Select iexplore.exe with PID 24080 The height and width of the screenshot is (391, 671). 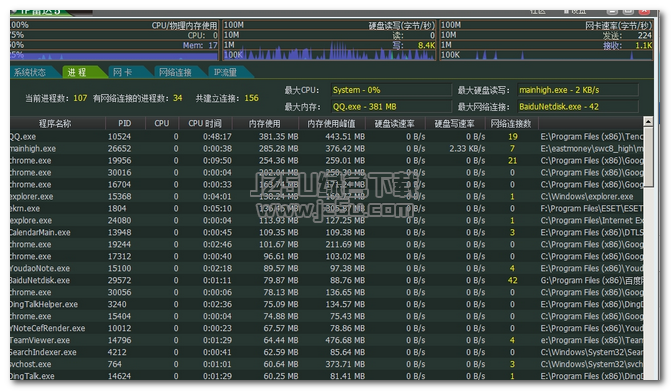(x=327, y=220)
